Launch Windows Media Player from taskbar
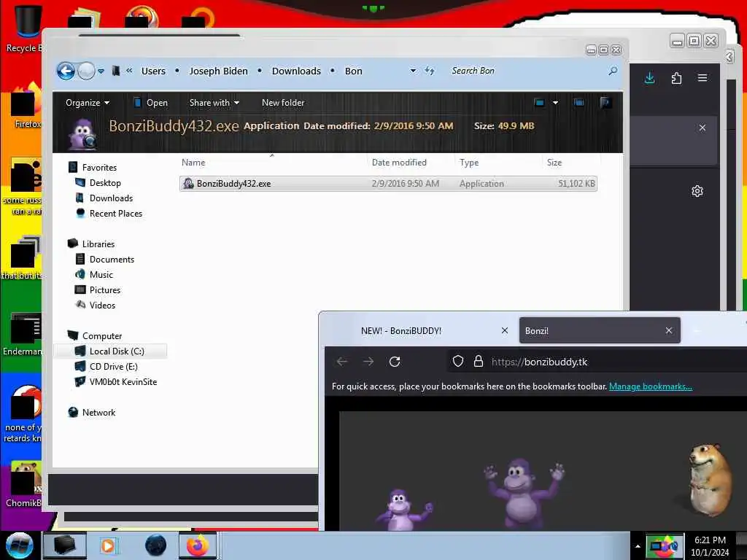747x560 pixels. coord(108,545)
